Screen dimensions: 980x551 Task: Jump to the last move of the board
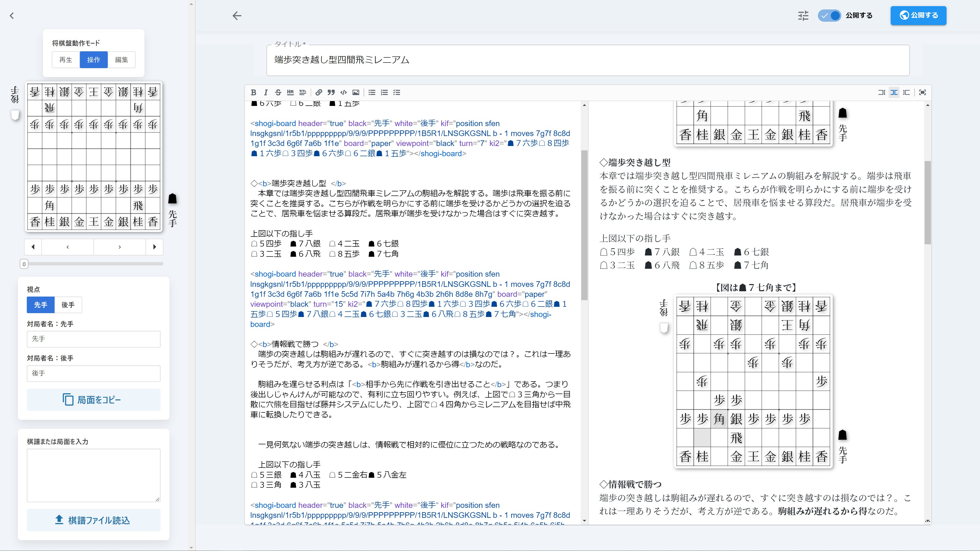(x=154, y=247)
